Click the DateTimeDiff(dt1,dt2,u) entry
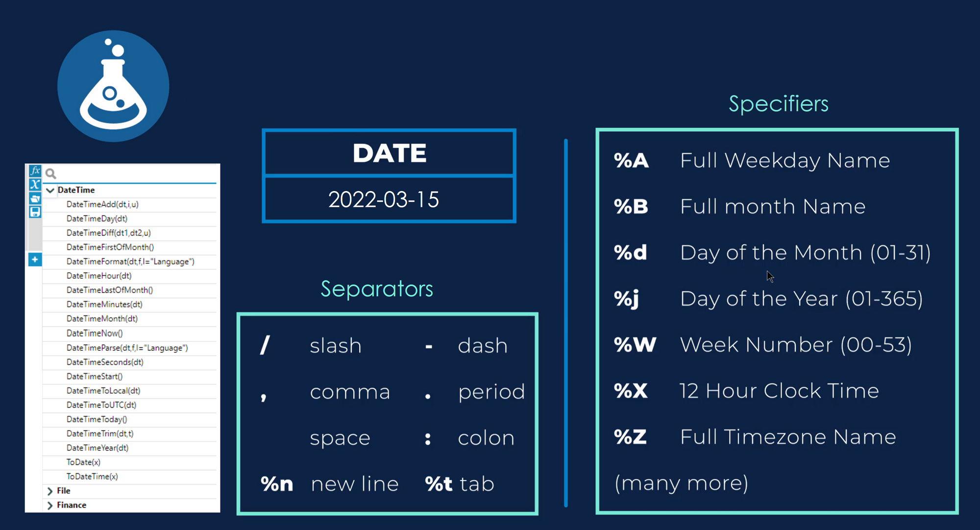Viewport: 980px width, 530px height. [x=108, y=233]
